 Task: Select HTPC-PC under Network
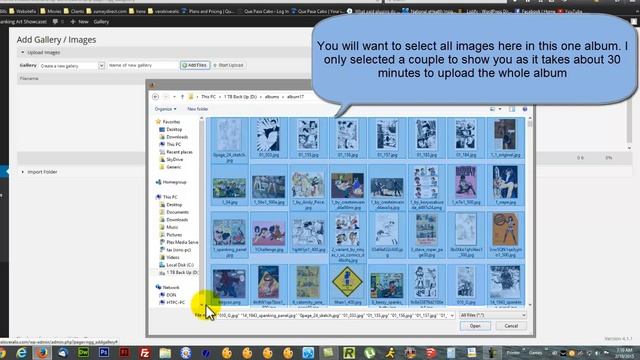(x=176, y=302)
